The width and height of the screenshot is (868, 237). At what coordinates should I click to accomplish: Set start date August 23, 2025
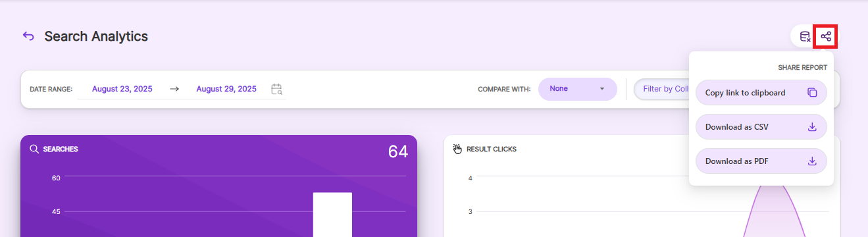click(x=122, y=89)
